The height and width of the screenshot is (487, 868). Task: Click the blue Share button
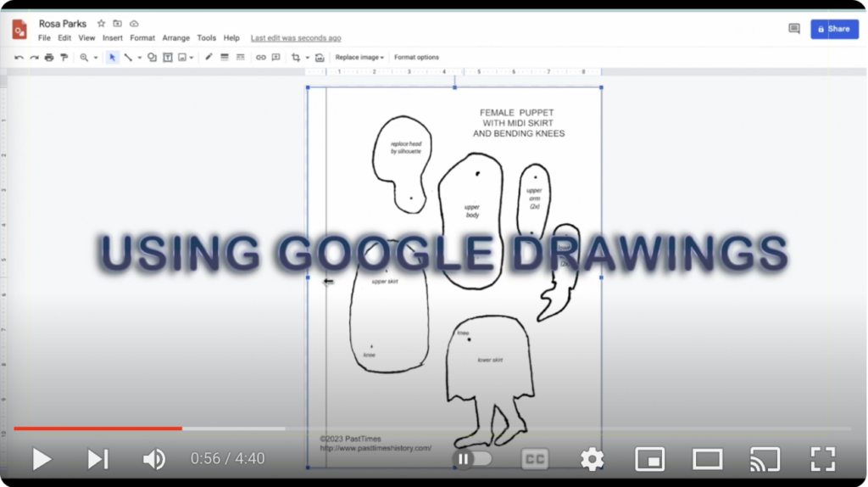pos(834,29)
